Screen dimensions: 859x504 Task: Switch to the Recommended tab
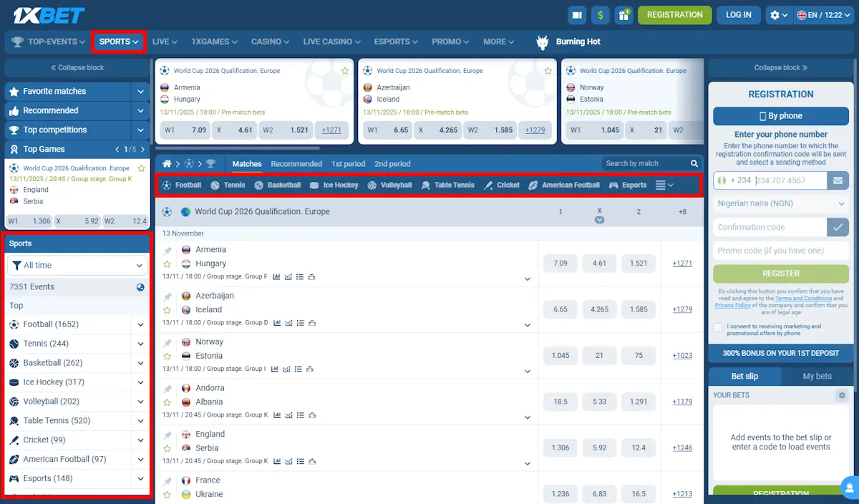[x=296, y=164]
